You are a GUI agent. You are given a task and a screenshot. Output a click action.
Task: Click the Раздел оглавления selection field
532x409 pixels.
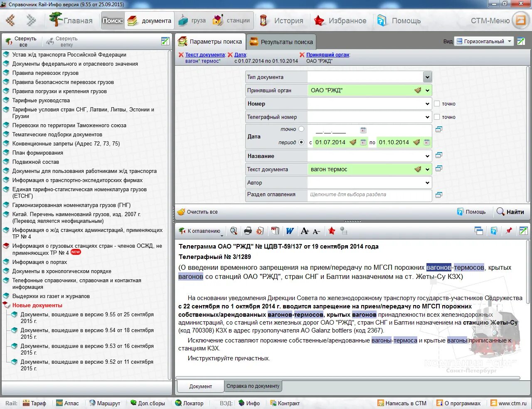[x=369, y=195]
